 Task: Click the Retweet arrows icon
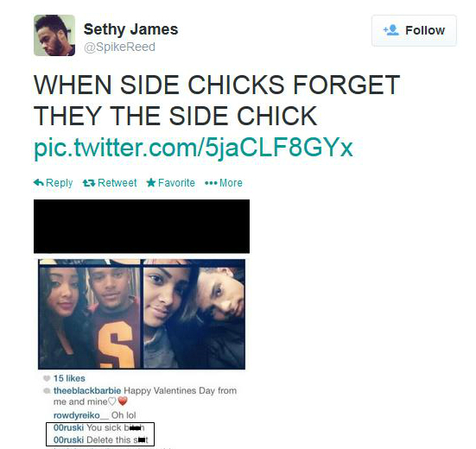point(89,183)
